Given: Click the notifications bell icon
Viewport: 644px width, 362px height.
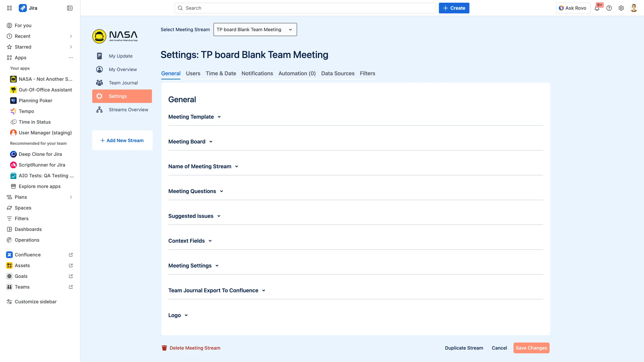Looking at the screenshot, I should click(597, 8).
